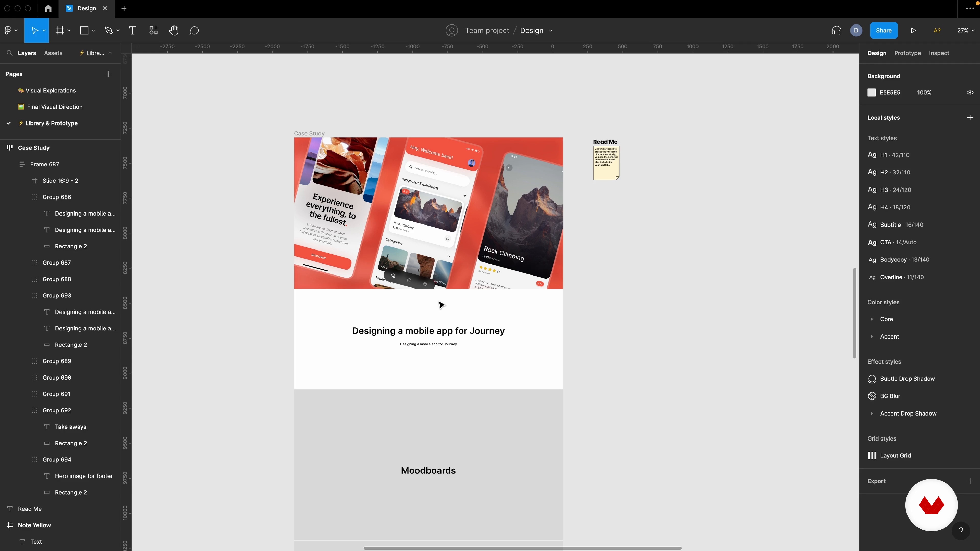Screen dimensions: 980x551
Task: Click the Team project breadcrumb link
Action: pyautogui.click(x=487, y=30)
